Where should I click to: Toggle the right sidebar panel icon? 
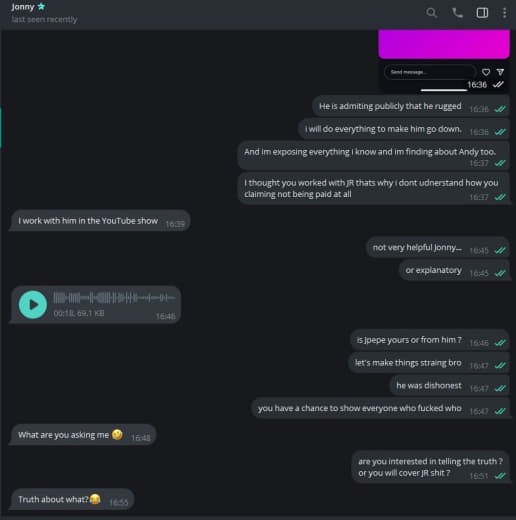pyautogui.click(x=482, y=13)
